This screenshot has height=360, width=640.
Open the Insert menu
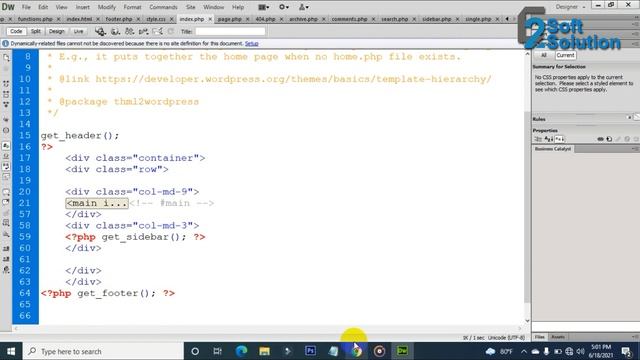pyautogui.click(x=82, y=7)
